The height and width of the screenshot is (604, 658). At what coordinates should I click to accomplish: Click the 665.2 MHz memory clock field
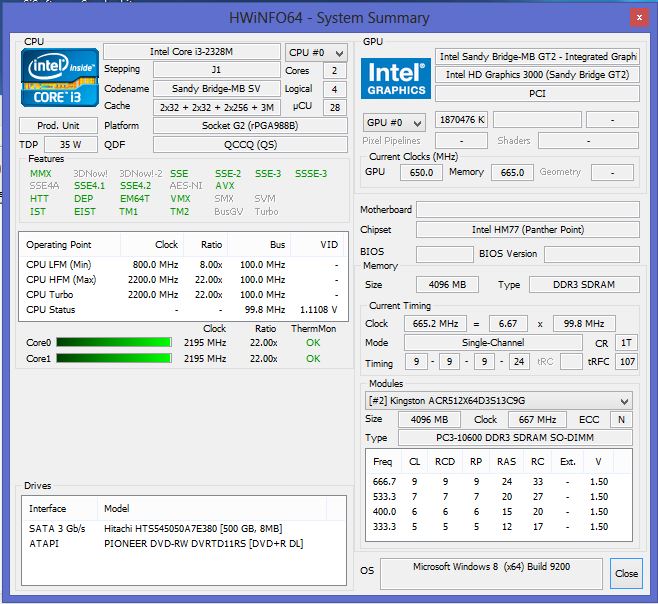coord(435,324)
